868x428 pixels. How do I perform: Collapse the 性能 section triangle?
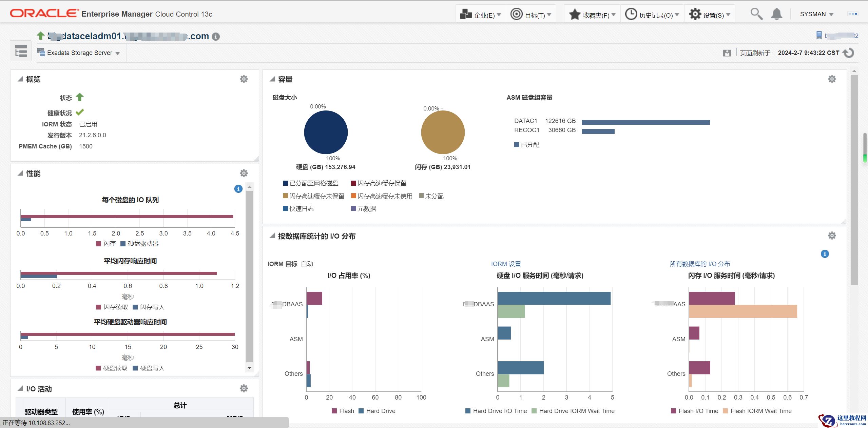(20, 173)
